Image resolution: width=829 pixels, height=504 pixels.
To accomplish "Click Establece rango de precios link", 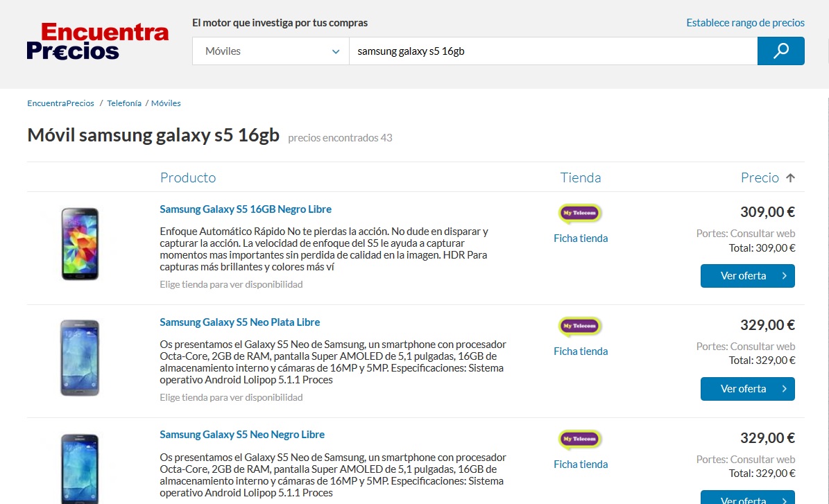I will pos(745,23).
